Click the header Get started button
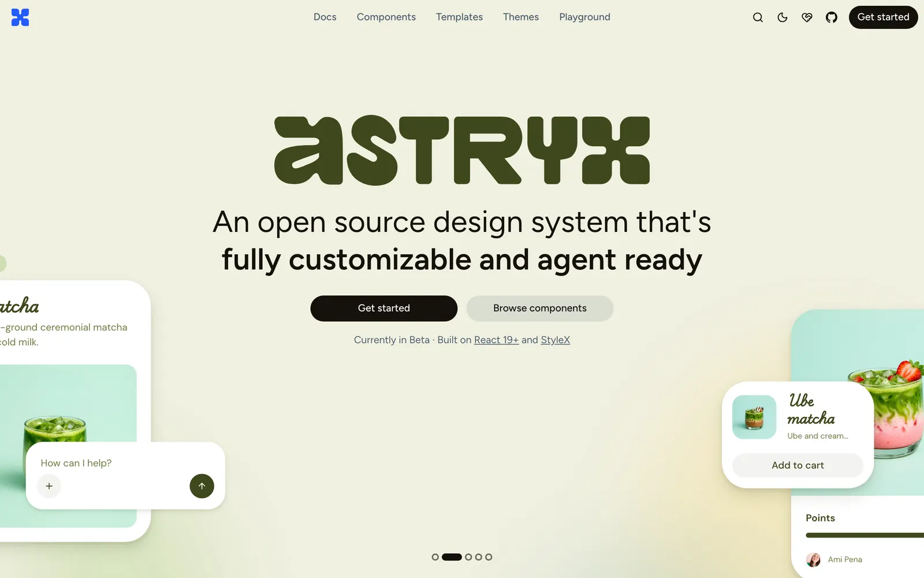 coord(883,17)
